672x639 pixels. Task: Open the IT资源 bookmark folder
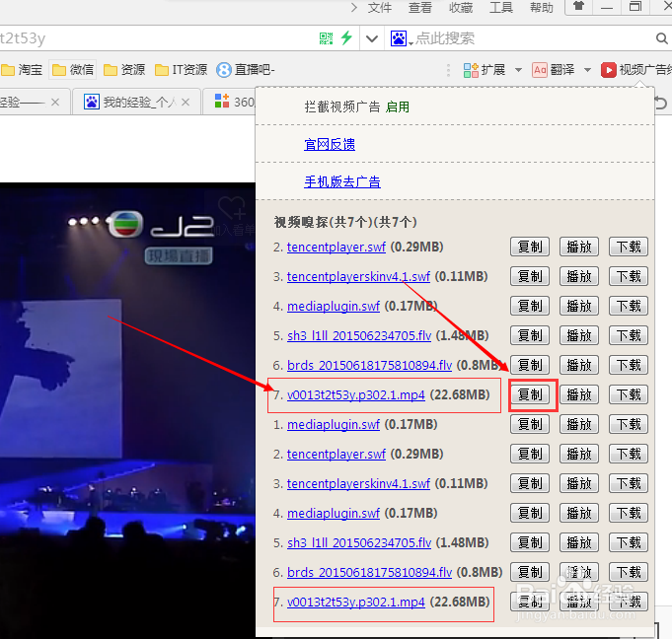181,69
